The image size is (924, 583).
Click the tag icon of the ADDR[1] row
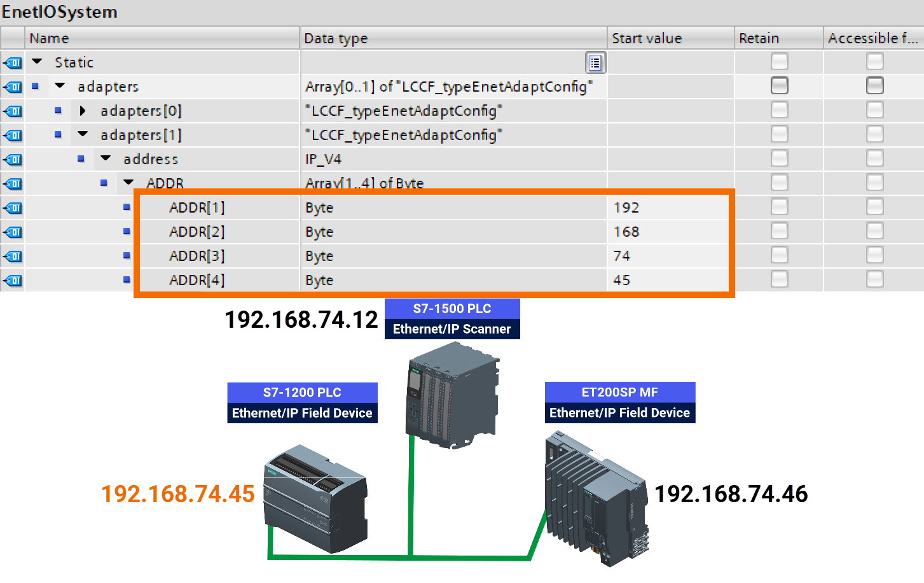coord(13,207)
